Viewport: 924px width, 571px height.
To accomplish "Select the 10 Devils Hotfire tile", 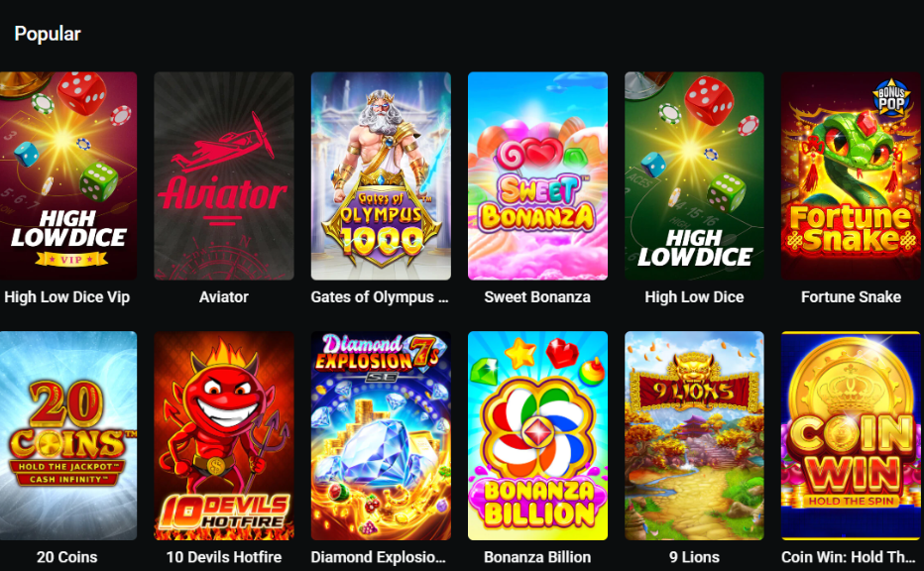I will [224, 435].
